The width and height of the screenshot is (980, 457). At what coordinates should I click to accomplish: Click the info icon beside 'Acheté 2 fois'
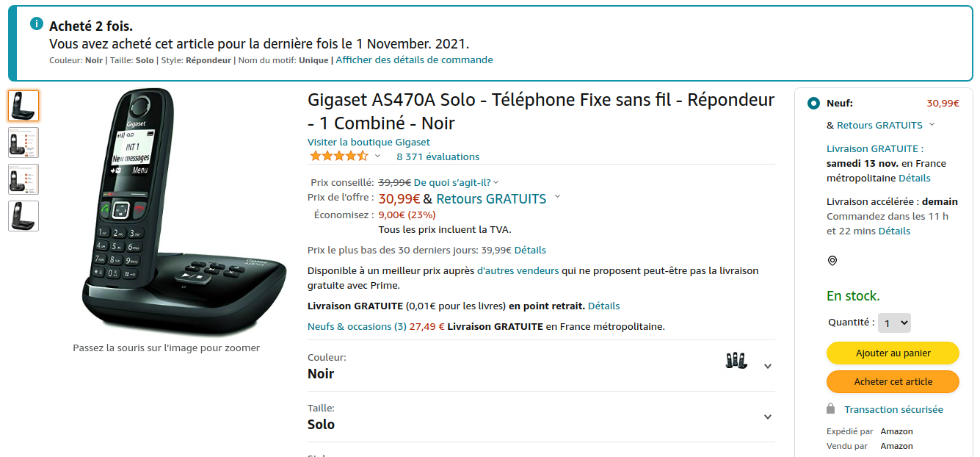[x=37, y=24]
